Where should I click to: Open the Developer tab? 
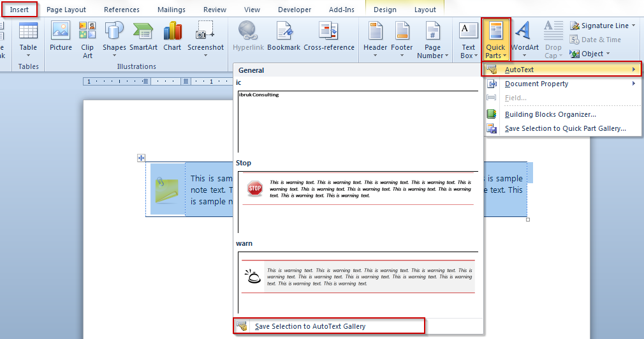click(295, 10)
